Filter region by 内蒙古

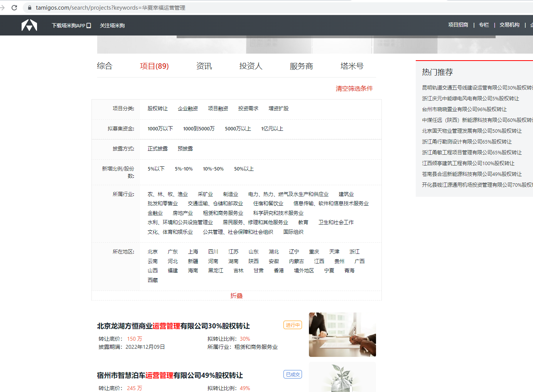[297, 261]
